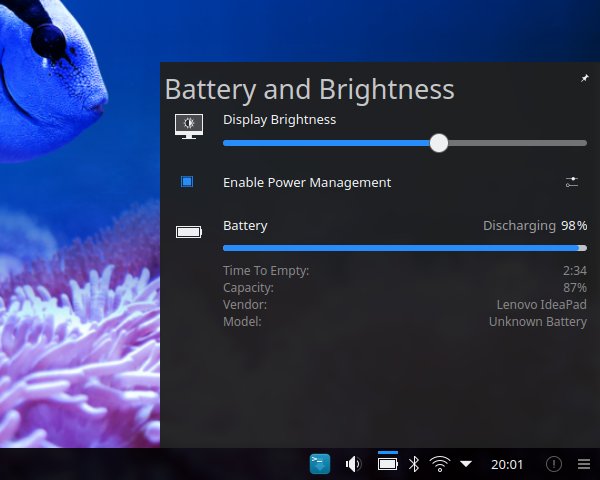
Task: Click the battery icon beside Battery label
Action: tap(189, 232)
